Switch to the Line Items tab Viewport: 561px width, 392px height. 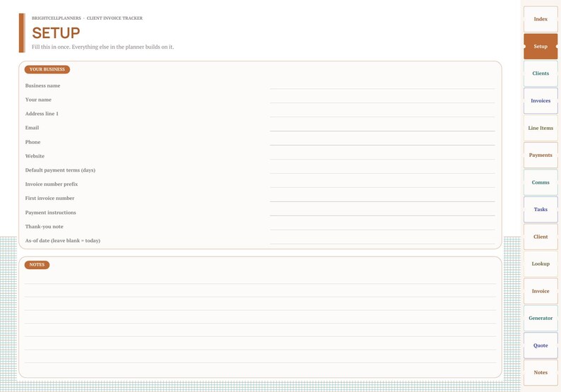point(541,128)
